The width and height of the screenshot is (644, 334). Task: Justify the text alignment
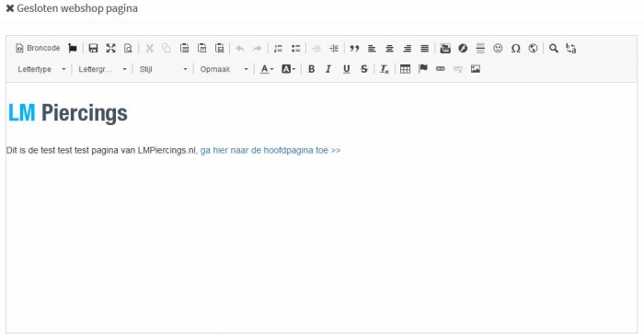pyautogui.click(x=425, y=49)
